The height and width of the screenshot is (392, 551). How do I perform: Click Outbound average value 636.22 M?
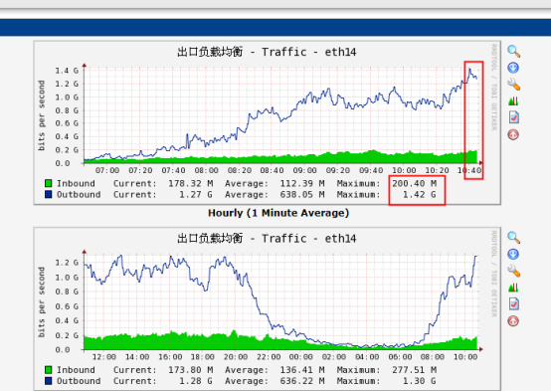pos(302,381)
